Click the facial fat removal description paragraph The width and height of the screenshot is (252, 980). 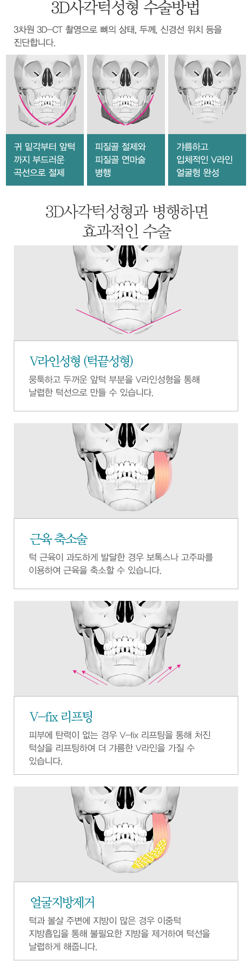pyautogui.click(x=120, y=933)
